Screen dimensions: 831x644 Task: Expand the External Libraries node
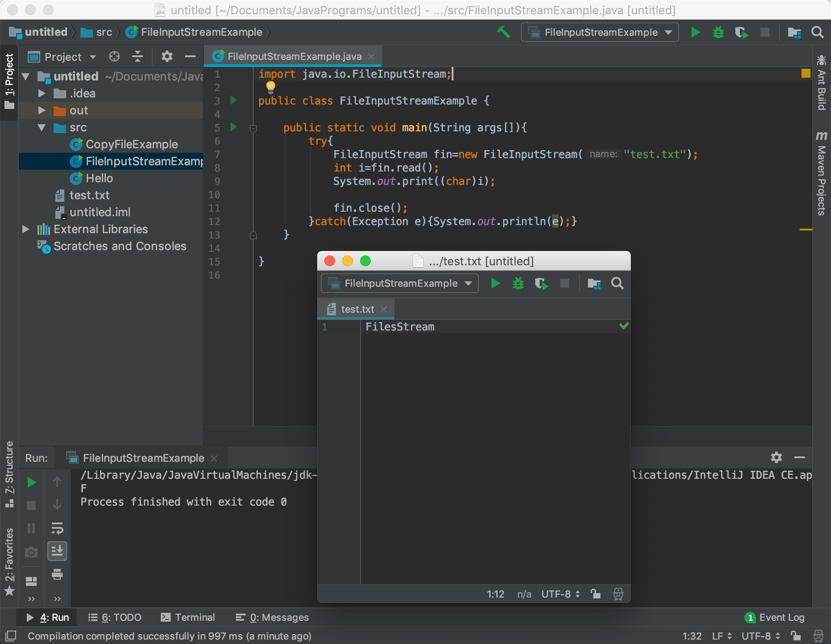(25, 229)
